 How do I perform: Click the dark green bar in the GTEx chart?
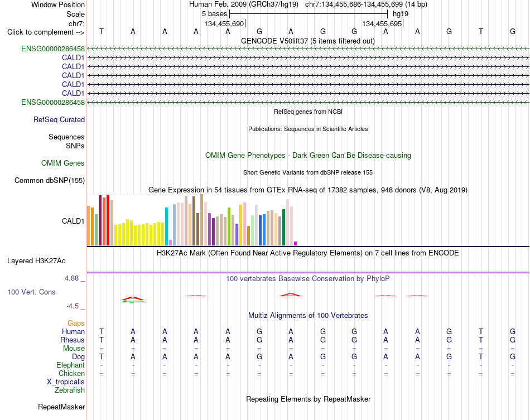pos(283,227)
